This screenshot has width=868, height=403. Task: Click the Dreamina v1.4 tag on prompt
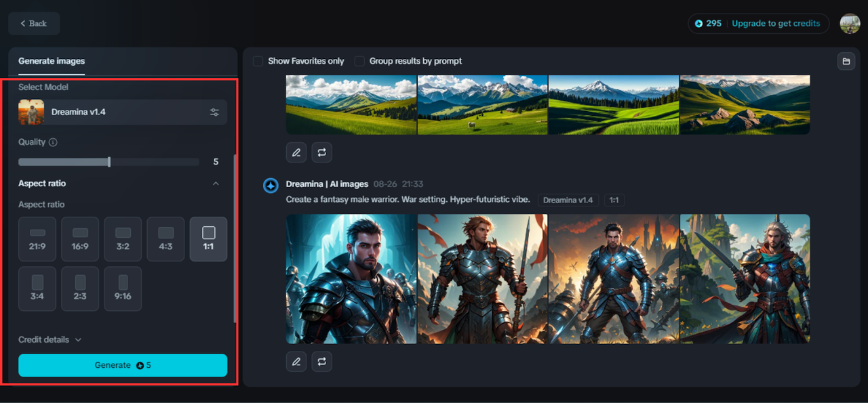click(568, 200)
